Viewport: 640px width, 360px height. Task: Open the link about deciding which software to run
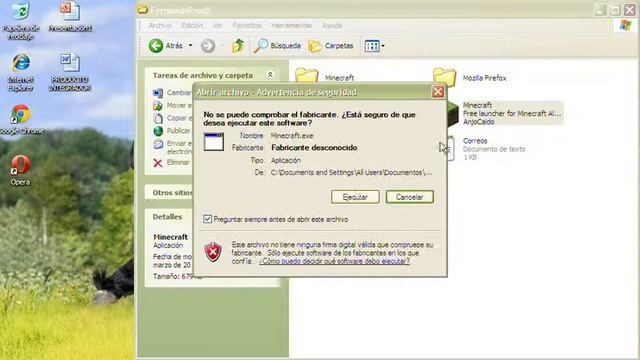(334, 261)
